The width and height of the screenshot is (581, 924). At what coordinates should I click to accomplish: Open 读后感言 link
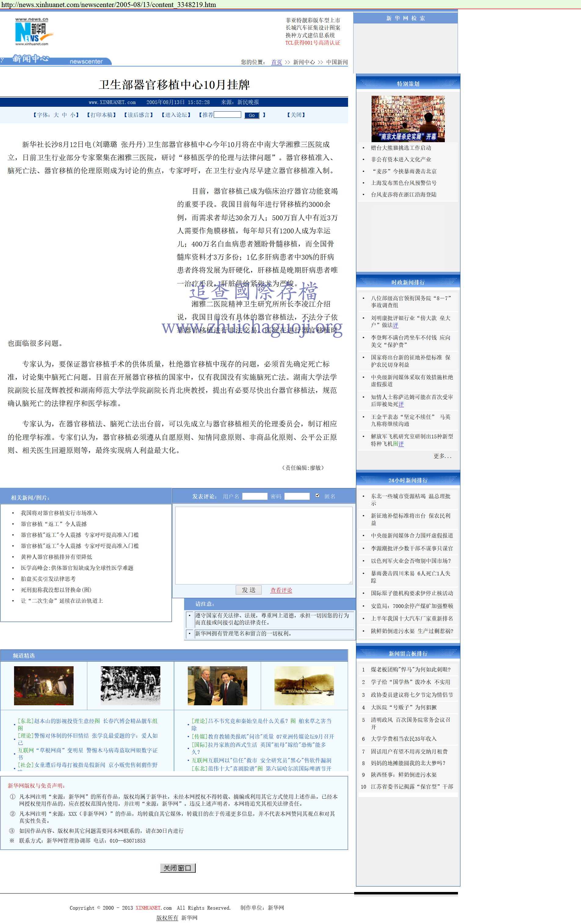pyautogui.click(x=138, y=115)
